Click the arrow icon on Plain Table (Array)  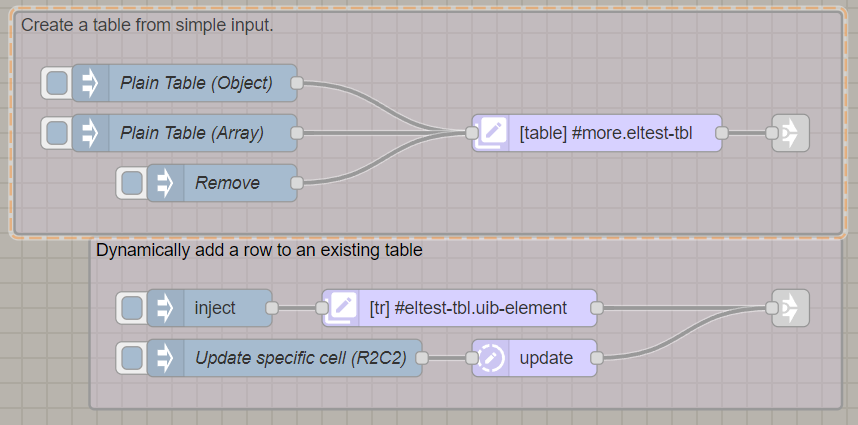click(90, 133)
